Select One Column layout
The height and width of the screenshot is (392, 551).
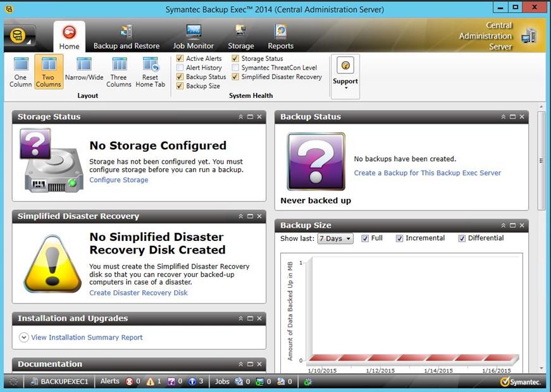21,71
